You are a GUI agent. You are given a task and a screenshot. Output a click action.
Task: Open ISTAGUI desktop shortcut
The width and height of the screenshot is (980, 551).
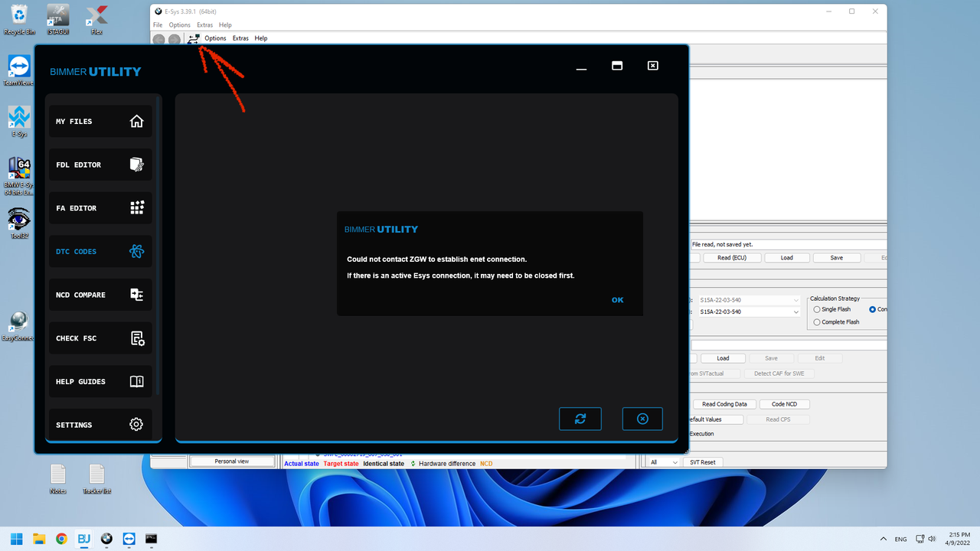click(58, 20)
